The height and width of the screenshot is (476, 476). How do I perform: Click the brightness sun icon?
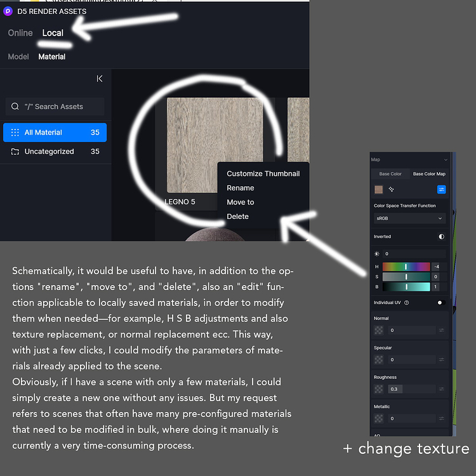377,254
